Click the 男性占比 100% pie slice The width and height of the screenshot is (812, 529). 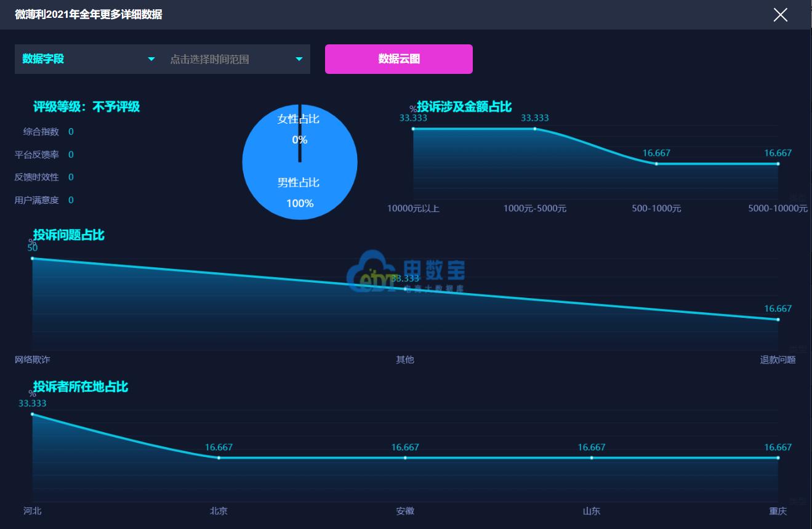(300, 192)
